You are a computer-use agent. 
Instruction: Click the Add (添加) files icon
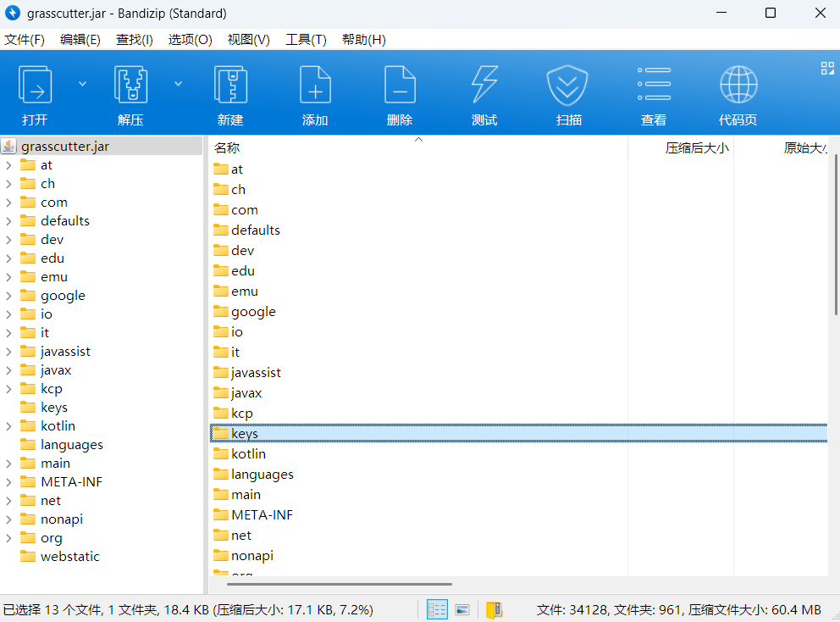pyautogui.click(x=315, y=85)
